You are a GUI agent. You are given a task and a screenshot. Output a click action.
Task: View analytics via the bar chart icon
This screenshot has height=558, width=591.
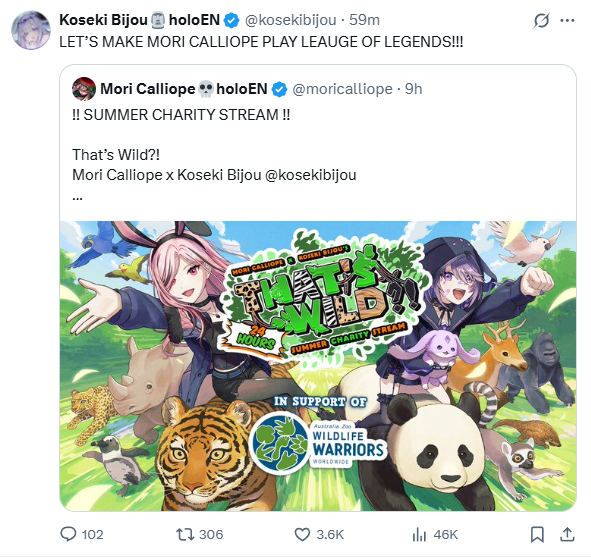(x=419, y=534)
